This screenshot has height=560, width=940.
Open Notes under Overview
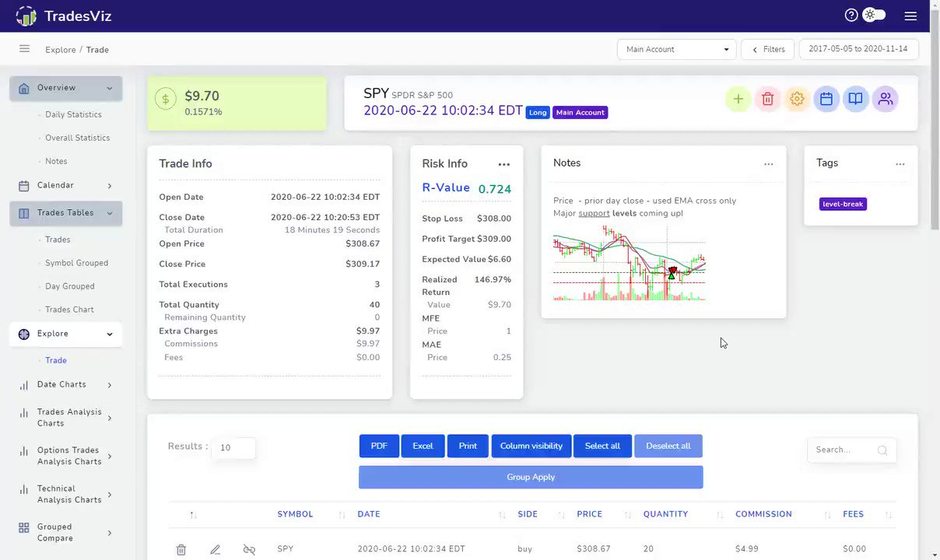click(x=56, y=161)
